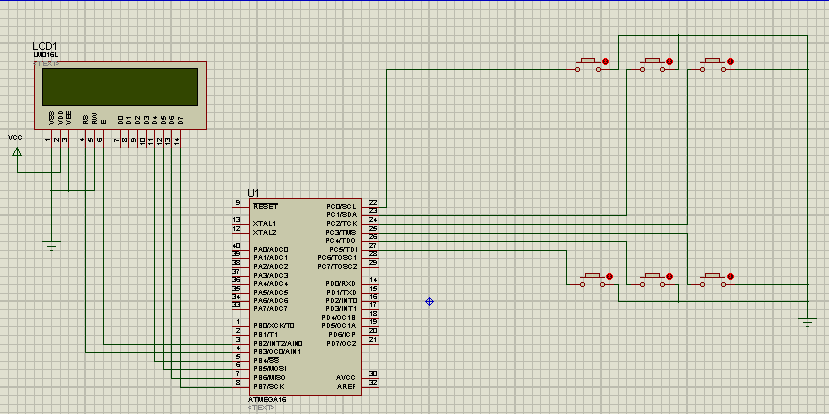Click the PC1/SDA pin label
This screenshot has width=829, height=414.
341,215
